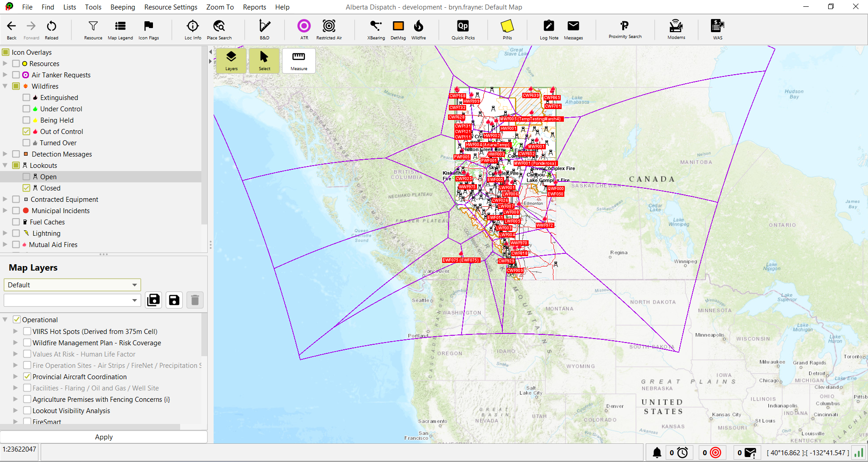Click the alarm clock status icon
The image size is (868, 462).
click(x=682, y=452)
